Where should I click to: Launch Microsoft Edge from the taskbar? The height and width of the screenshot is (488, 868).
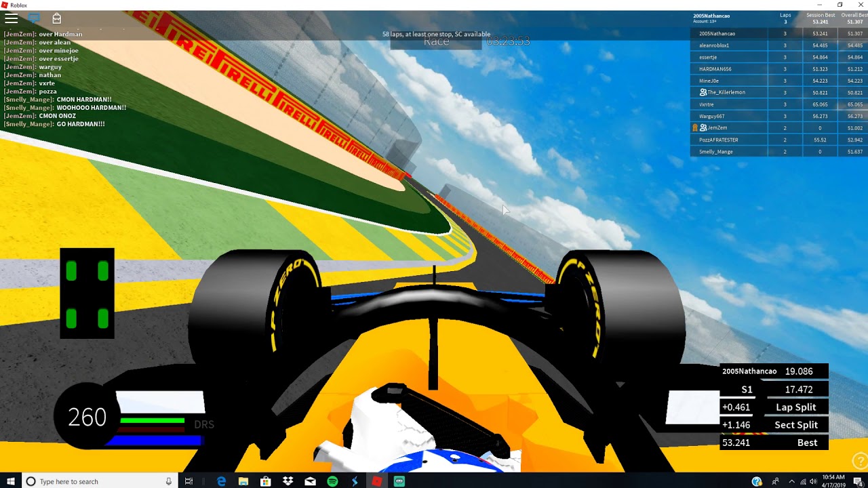pyautogui.click(x=221, y=481)
